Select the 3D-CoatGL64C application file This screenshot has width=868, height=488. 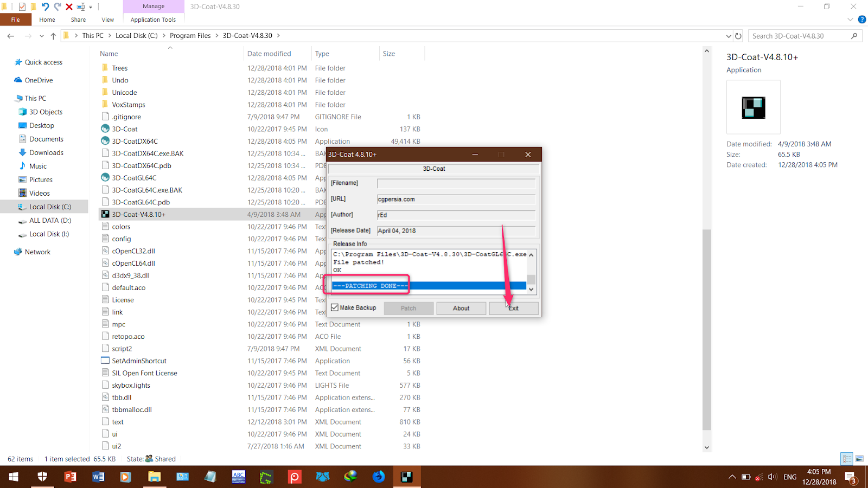point(134,178)
